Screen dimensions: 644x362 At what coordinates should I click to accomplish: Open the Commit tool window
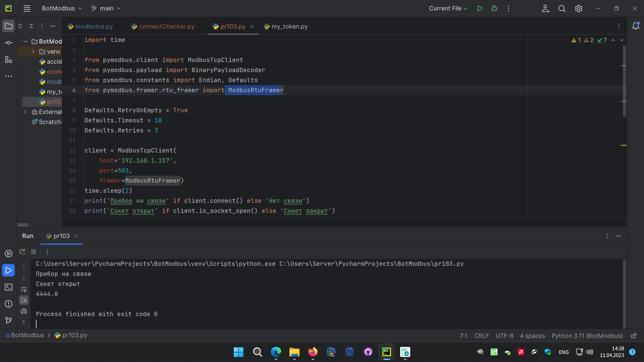(9, 43)
